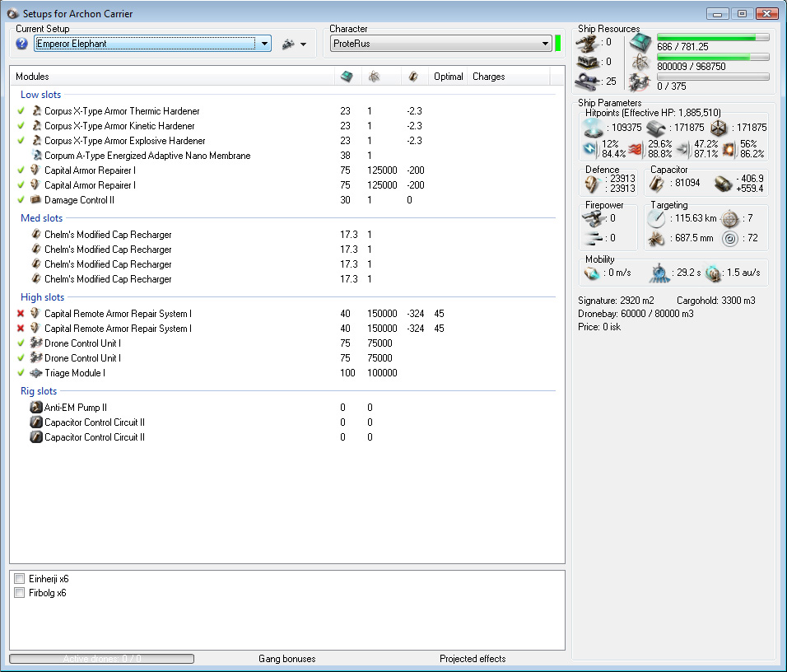Toggle Corpus X-Type Armor Thermic Hardener checkmark
The width and height of the screenshot is (787, 672).
(x=21, y=111)
